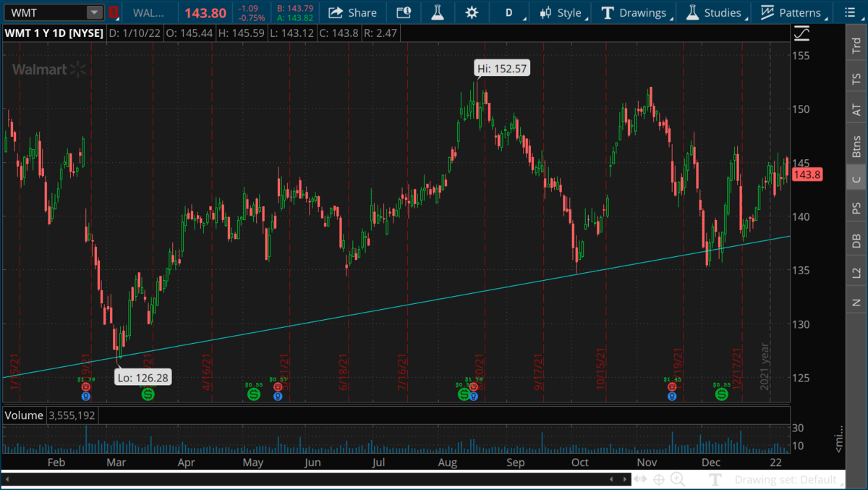This screenshot has height=490, width=868.
Task: Click the early May green dividend icon
Action: 253,394
